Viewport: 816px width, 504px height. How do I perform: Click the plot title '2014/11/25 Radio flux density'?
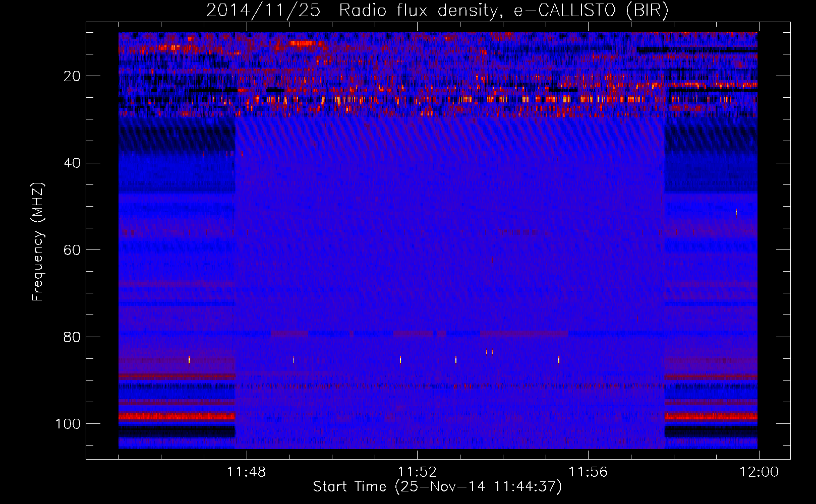[437, 11]
